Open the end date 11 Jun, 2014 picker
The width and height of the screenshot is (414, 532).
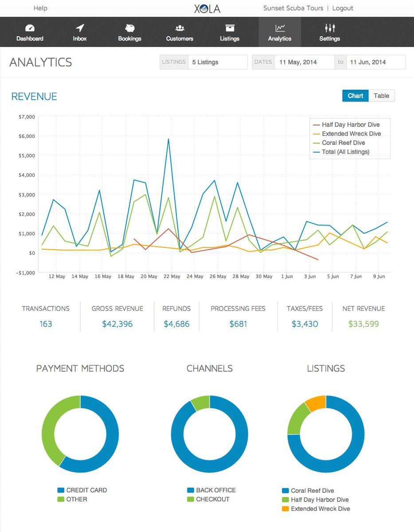pos(375,62)
